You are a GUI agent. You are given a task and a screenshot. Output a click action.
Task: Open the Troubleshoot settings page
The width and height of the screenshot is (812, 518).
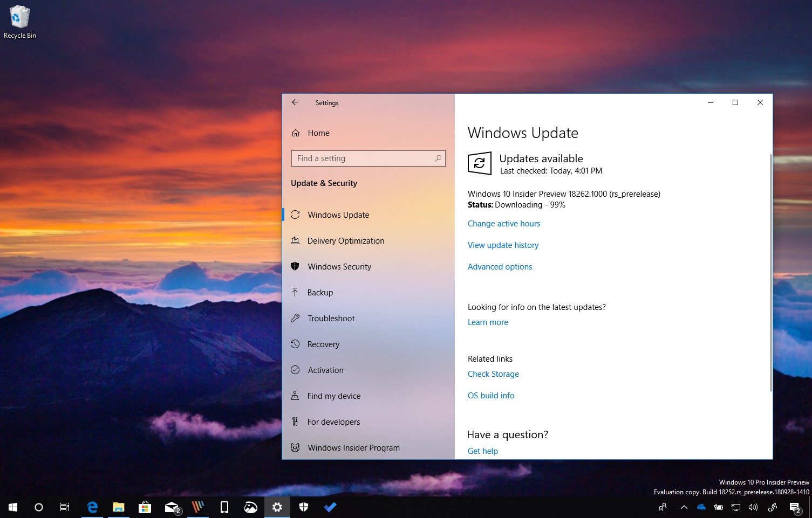click(x=369, y=319)
